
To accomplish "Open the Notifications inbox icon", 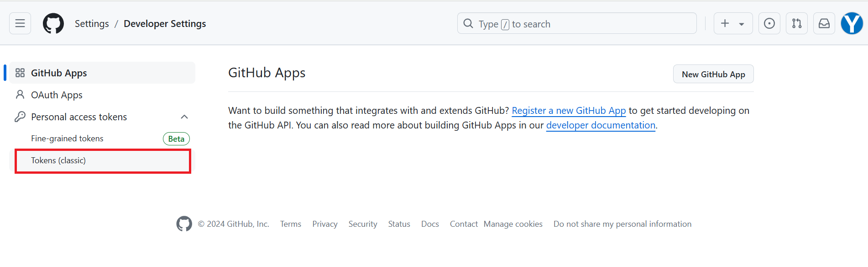I will click(824, 23).
